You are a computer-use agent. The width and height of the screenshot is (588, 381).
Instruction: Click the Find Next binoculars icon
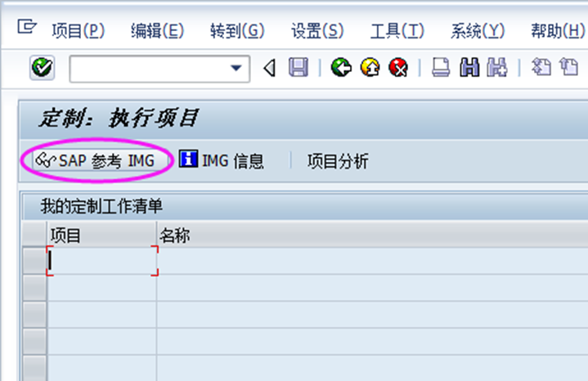[x=497, y=68]
